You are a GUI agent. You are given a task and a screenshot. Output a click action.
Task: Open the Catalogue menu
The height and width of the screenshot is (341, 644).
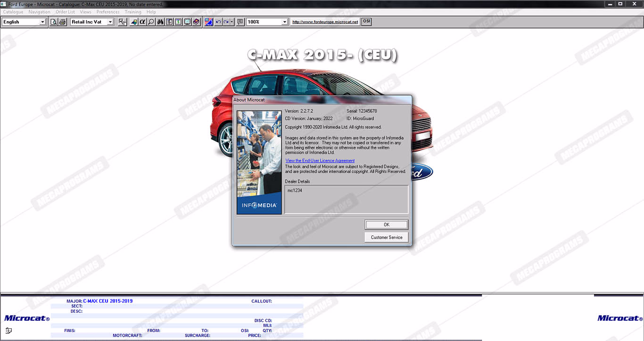click(13, 12)
